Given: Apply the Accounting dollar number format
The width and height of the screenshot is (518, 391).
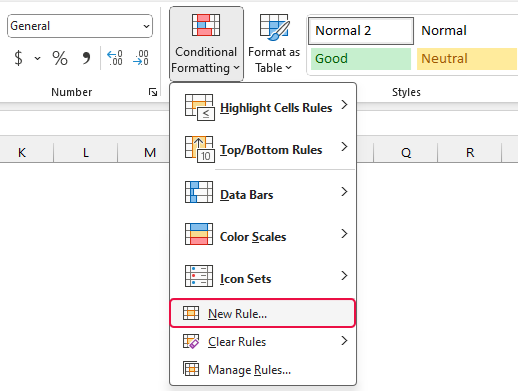Looking at the screenshot, I should pyautogui.click(x=19, y=58).
